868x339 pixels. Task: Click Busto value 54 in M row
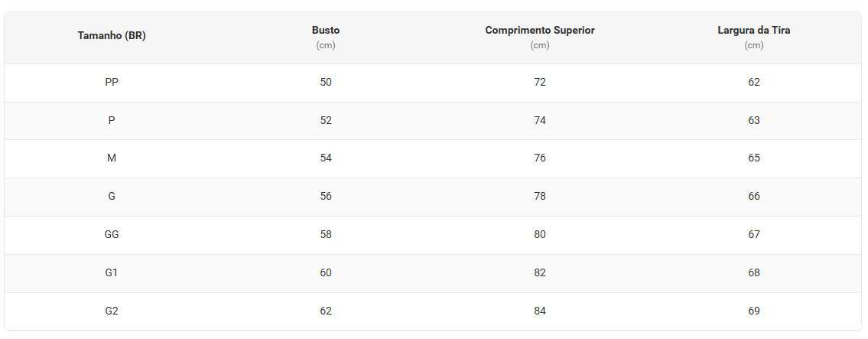[x=326, y=158]
